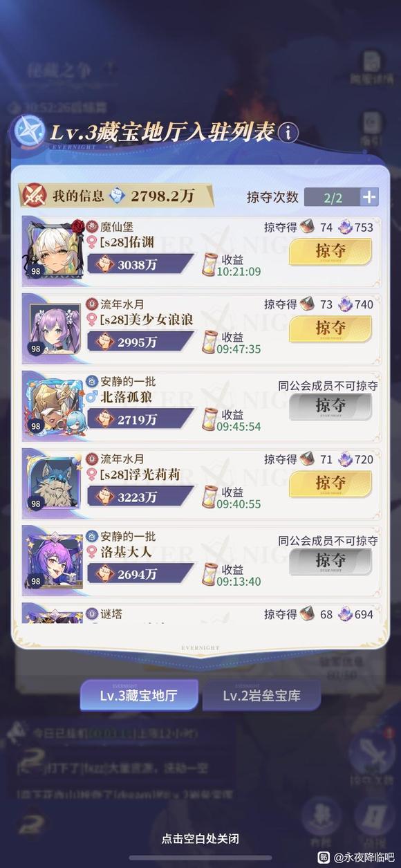Add plunder attempts with plus button
Screen dimensions: 401x868
[x=369, y=196]
